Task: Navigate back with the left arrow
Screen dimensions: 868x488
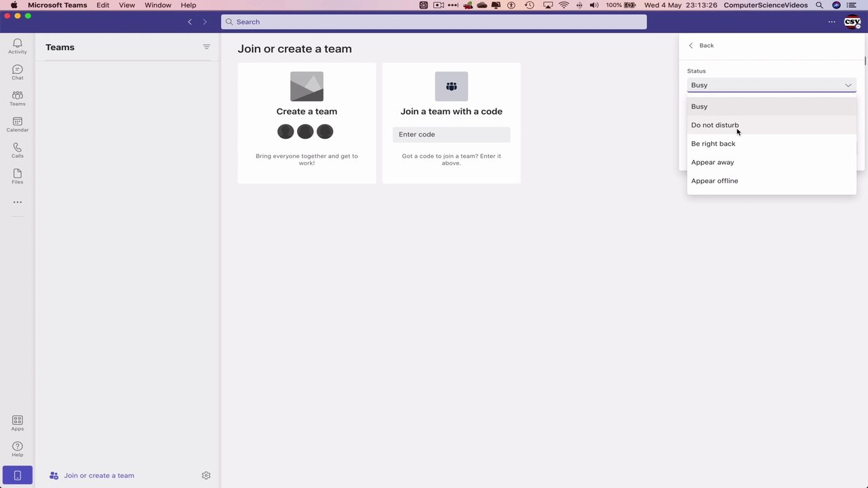Action: point(190,22)
